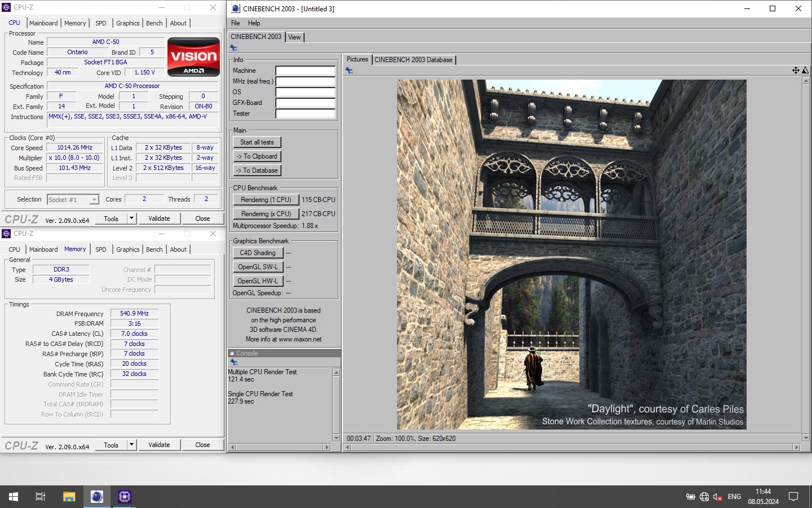Click the "217 CB-CPU" score text
The width and height of the screenshot is (812, 508).
[x=318, y=214]
